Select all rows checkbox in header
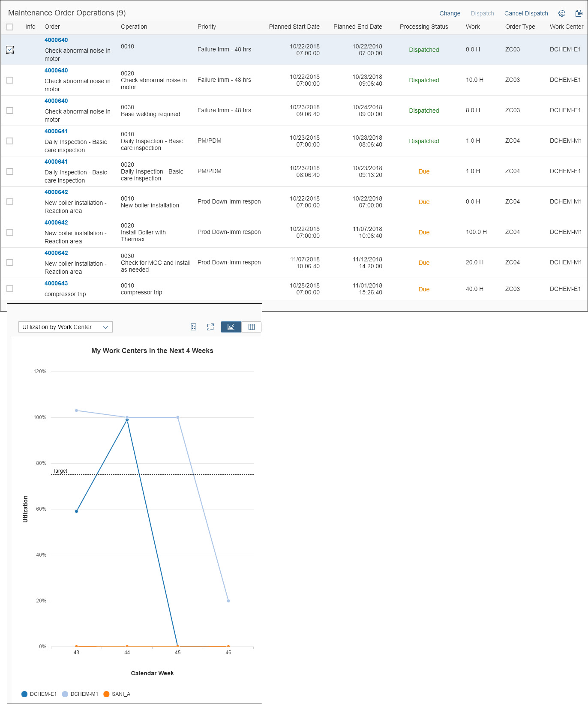The width and height of the screenshot is (588, 704). tap(10, 27)
